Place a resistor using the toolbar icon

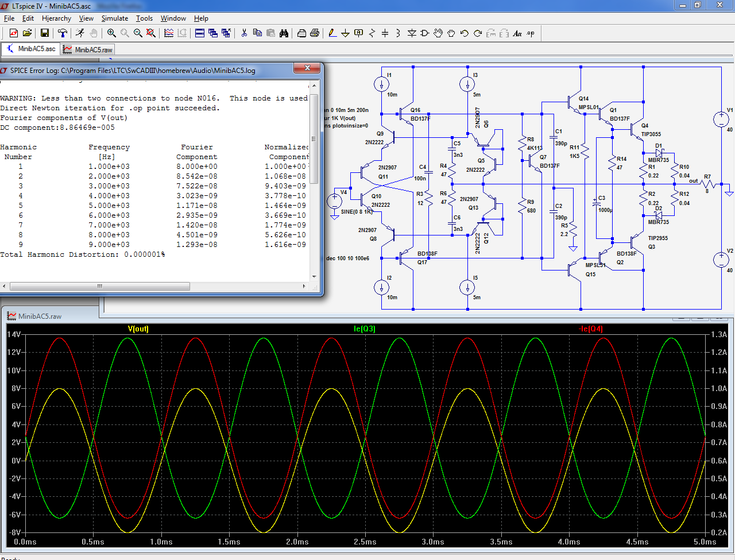[372, 33]
